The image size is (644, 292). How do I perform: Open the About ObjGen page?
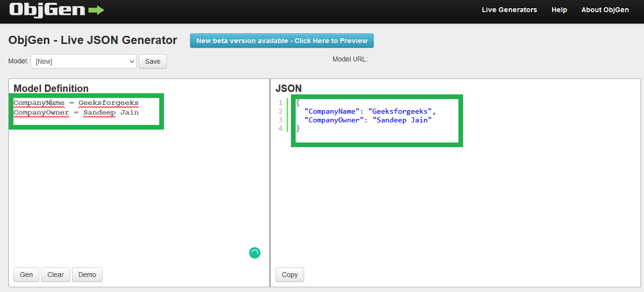(x=605, y=10)
